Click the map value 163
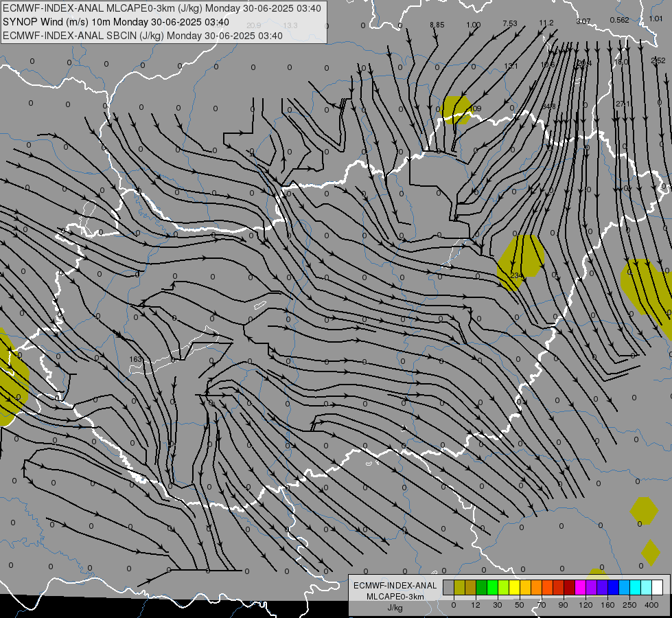Viewport: 672px width, 618px height. click(x=135, y=359)
